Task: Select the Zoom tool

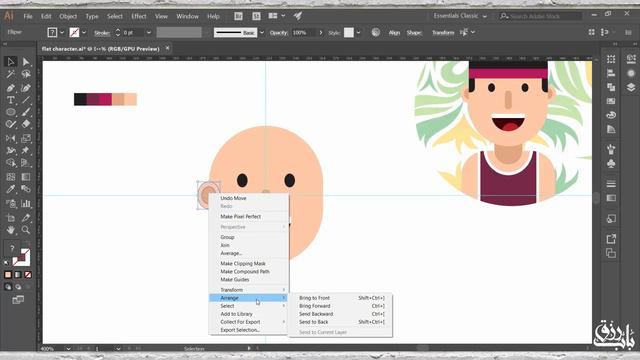Action: [26, 230]
